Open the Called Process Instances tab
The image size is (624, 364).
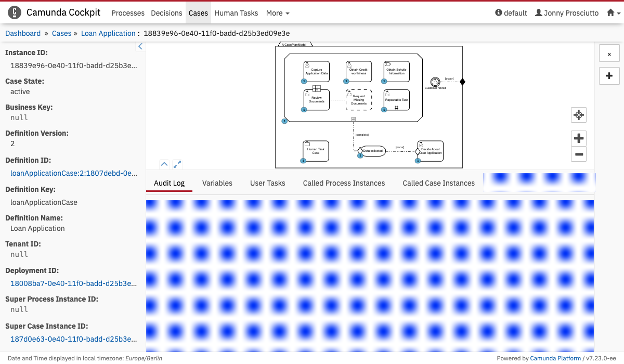coord(344,183)
